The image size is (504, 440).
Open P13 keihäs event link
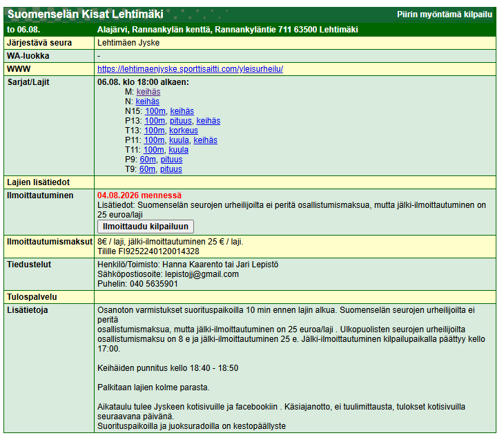tap(209, 121)
